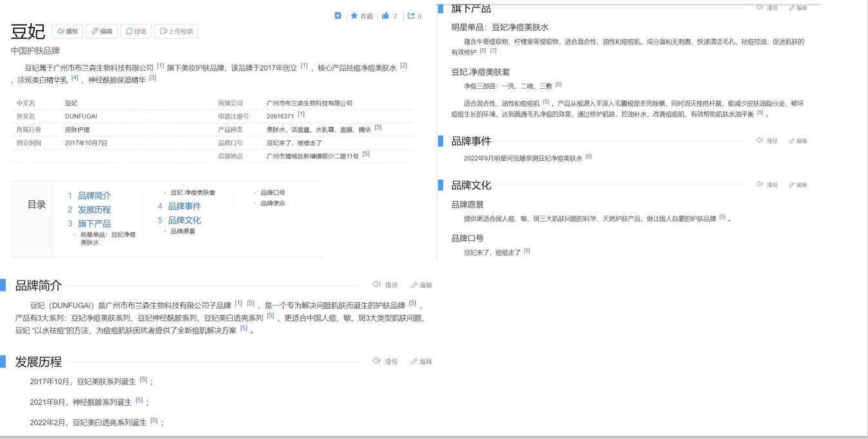Jump to 品牌简介 in the table of contents
The width and height of the screenshot is (868, 439).
pos(94,196)
